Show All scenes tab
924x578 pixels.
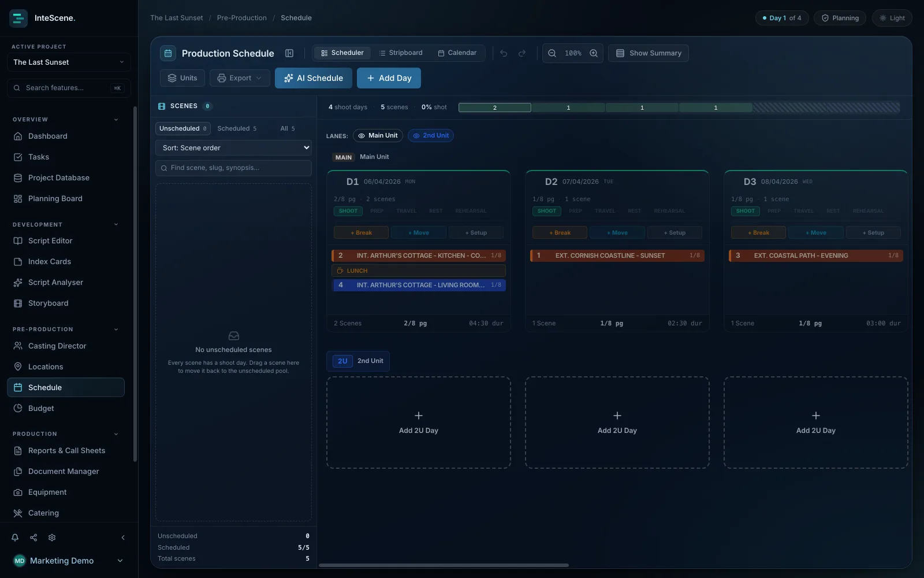point(288,128)
